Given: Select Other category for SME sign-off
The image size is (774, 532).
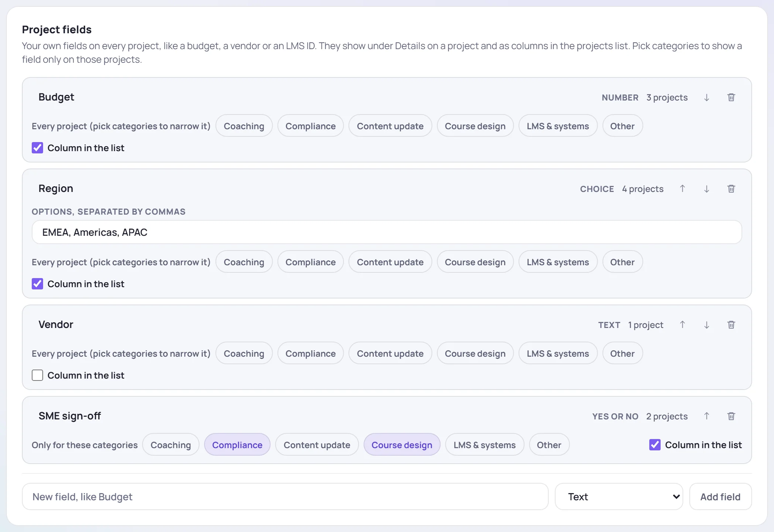Looking at the screenshot, I should point(549,445).
